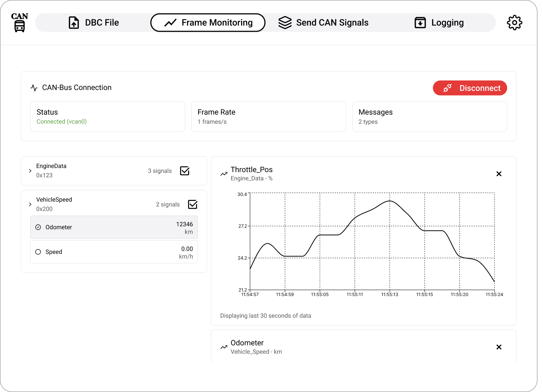The width and height of the screenshot is (543, 392).
Task: Click the trend icon beside Odometer chart
Action: pos(224,347)
